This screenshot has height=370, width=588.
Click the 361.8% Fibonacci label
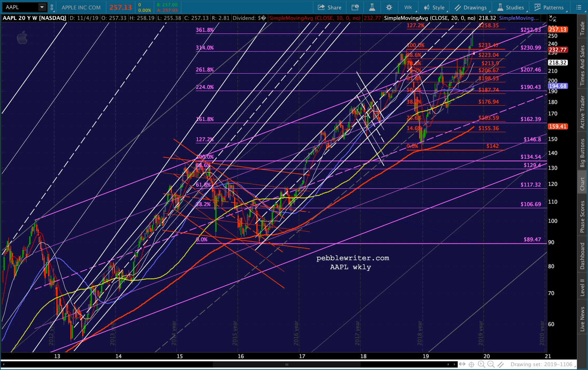pos(205,30)
